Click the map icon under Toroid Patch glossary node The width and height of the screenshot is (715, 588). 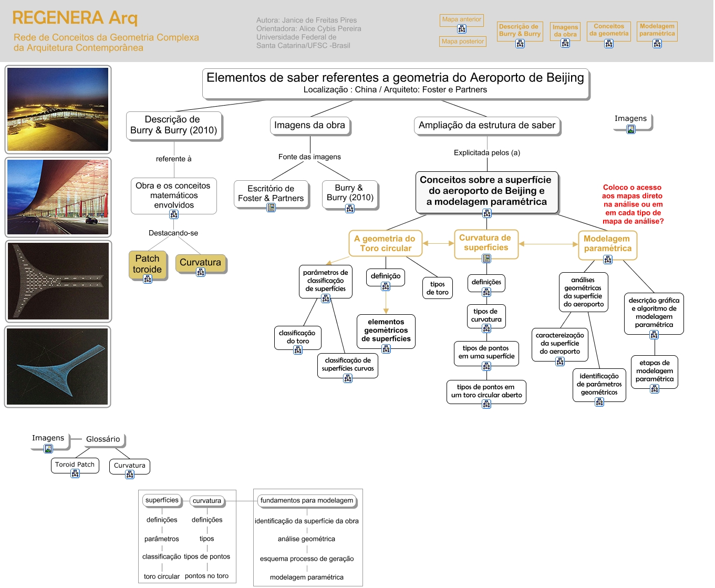(x=75, y=473)
